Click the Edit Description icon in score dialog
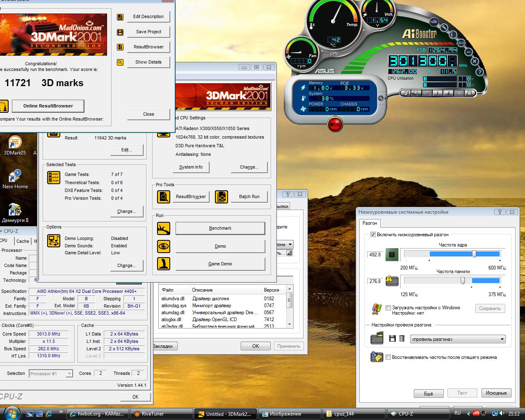 (x=120, y=17)
